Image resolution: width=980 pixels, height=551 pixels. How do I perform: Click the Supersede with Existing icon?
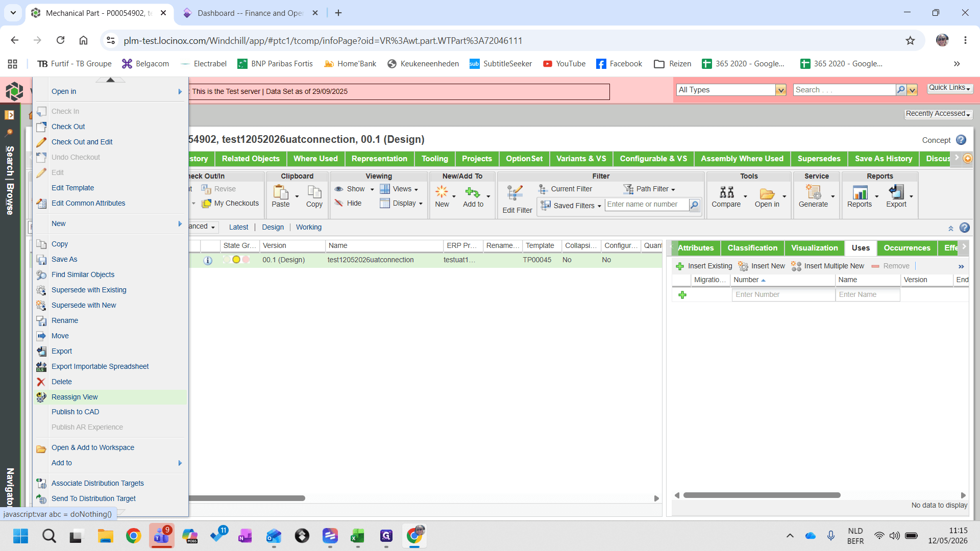(41, 290)
